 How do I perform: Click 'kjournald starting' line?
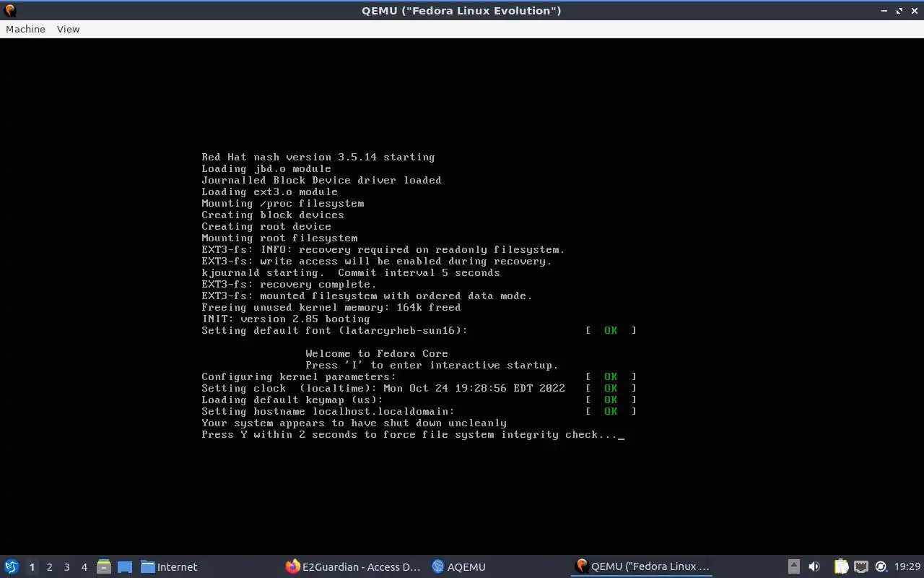351,272
